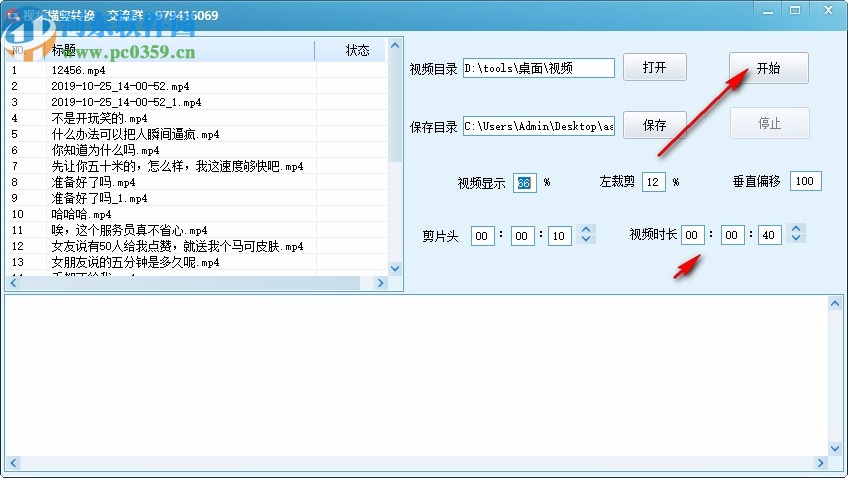The image size is (848, 478).
Task: Maximize the application window
Action: click(795, 10)
